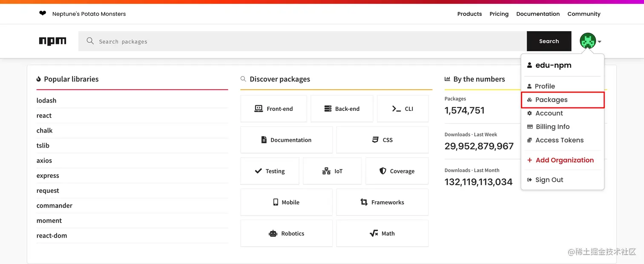Open the react-dom library link
The height and width of the screenshot is (264, 644).
(x=52, y=235)
